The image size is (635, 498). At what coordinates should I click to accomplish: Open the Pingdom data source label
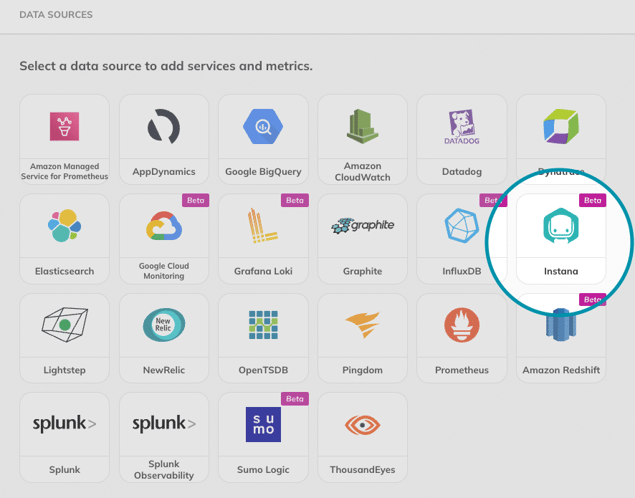[362, 370]
